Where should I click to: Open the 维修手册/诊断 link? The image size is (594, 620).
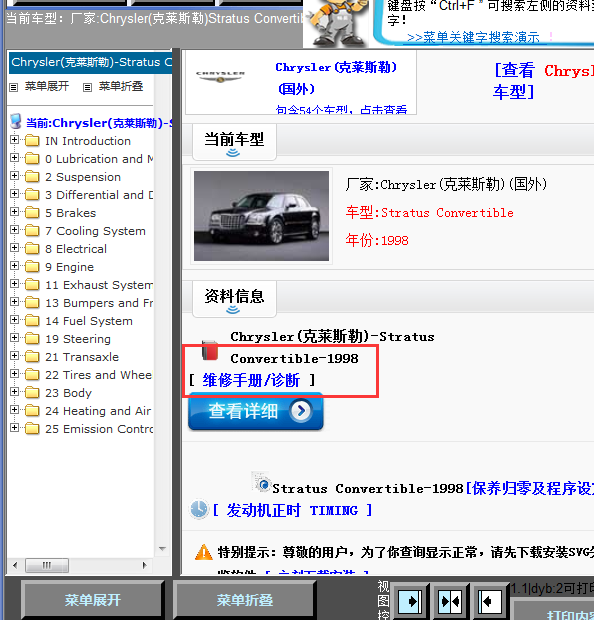[x=251, y=380]
